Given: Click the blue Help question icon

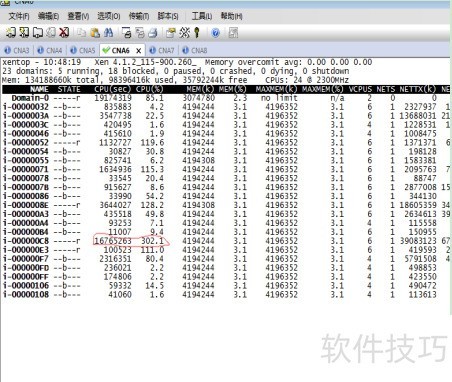Looking at the screenshot, I should (215, 33).
